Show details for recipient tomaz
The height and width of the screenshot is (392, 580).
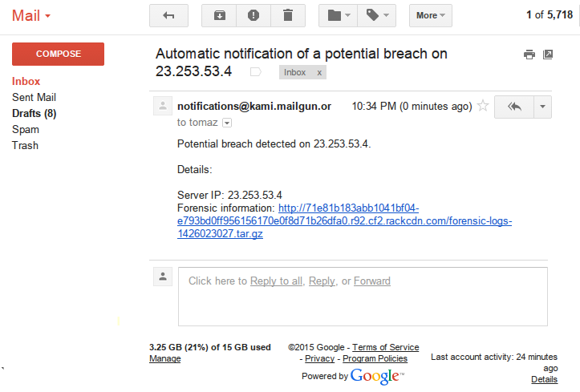227,123
